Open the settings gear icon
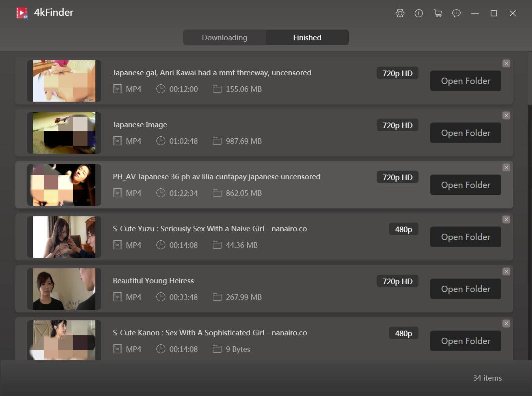 tap(400, 13)
